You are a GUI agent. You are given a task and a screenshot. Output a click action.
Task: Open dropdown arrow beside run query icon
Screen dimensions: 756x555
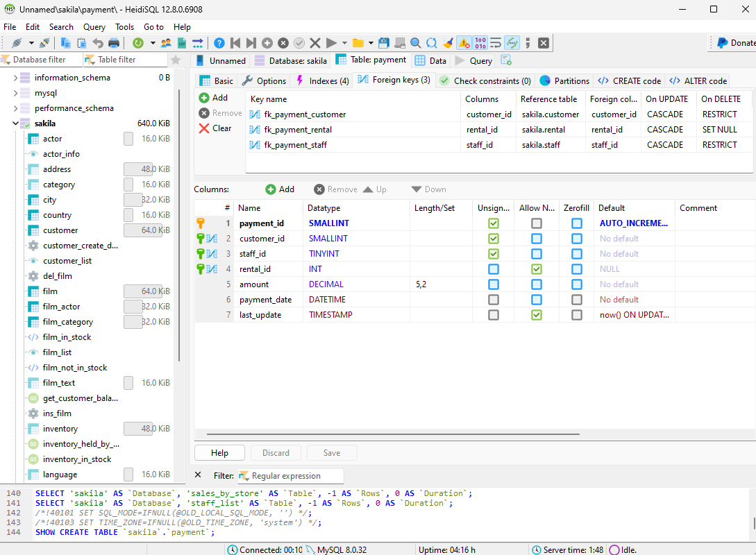(x=344, y=43)
